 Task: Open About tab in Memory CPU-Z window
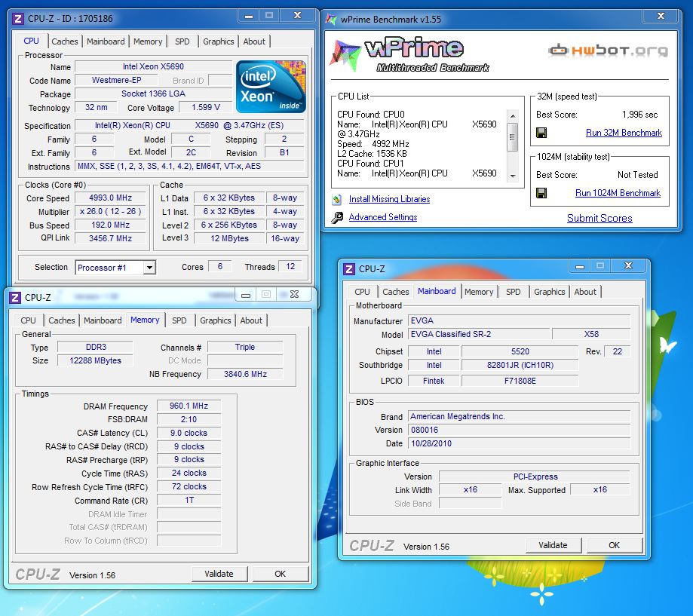coord(251,320)
